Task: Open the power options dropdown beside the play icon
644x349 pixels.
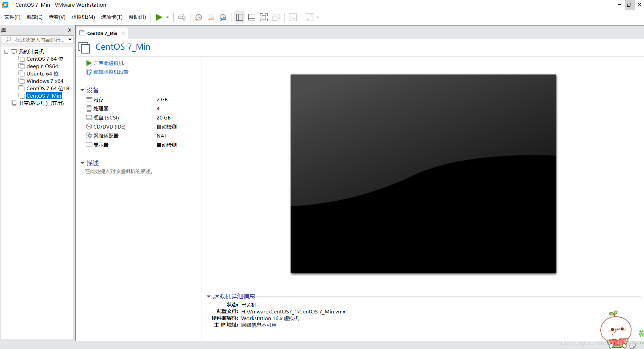Action: pos(167,17)
